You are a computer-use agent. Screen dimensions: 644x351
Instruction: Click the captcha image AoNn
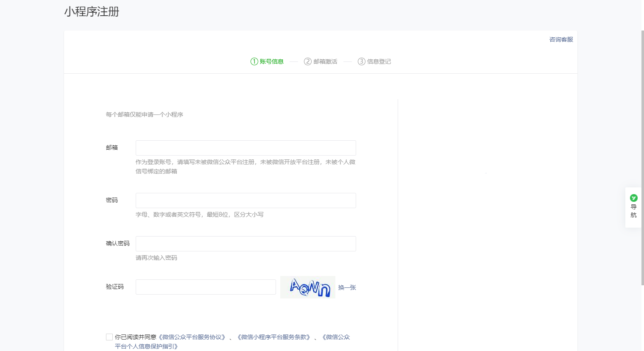(308, 287)
